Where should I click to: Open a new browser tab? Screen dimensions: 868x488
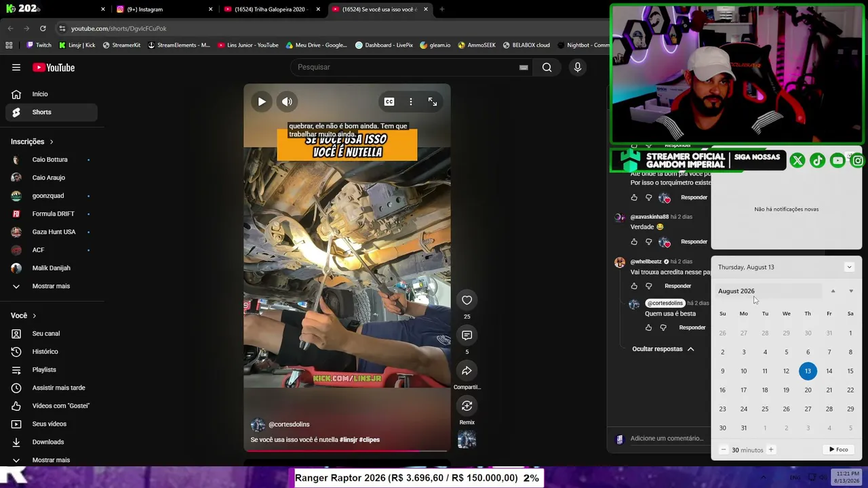442,9
